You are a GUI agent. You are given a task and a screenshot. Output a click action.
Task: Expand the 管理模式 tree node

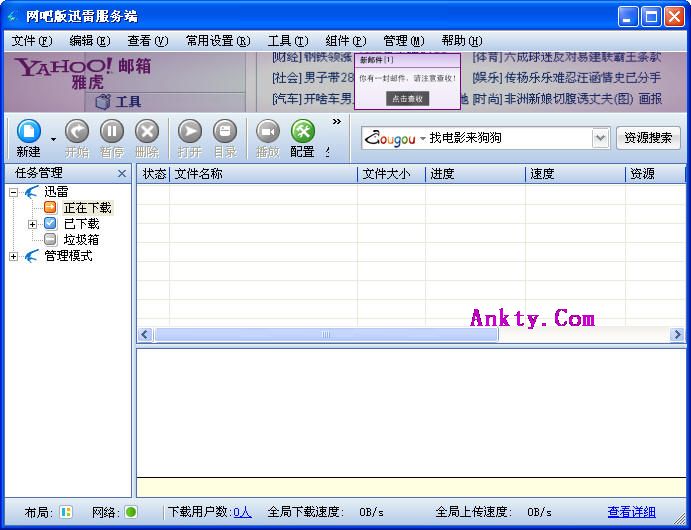coord(14,256)
